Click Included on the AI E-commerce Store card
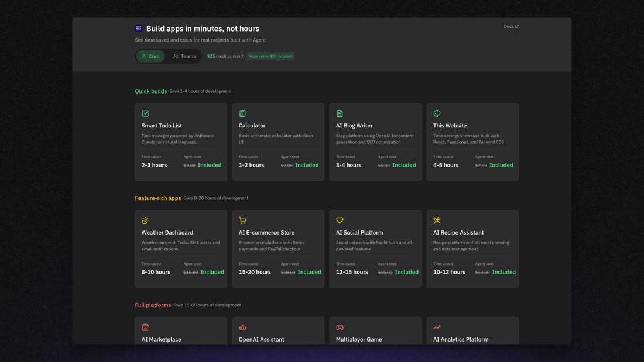 pos(309,272)
